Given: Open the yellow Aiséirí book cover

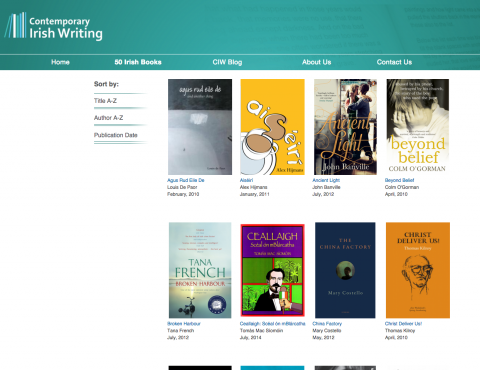Looking at the screenshot, I should [x=272, y=127].
